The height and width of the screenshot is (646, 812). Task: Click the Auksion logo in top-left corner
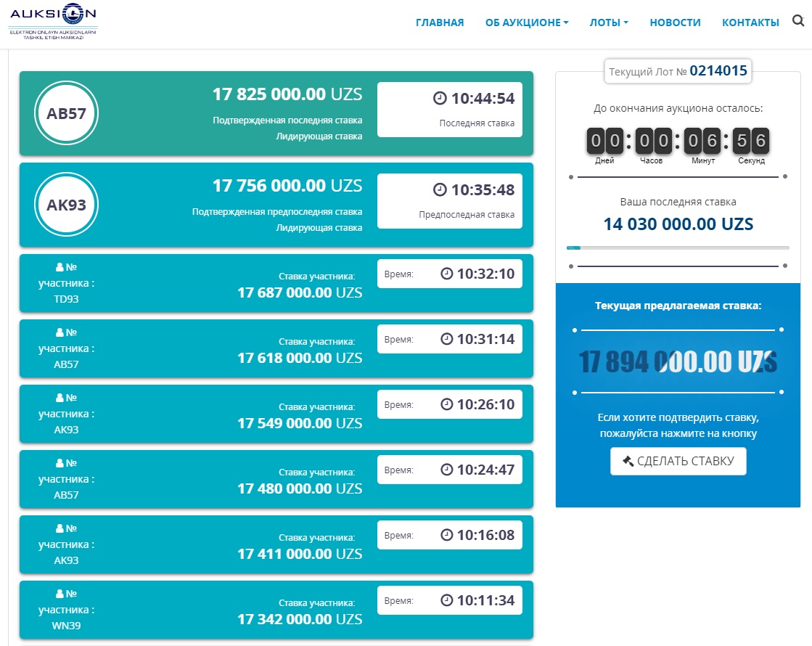[53, 23]
